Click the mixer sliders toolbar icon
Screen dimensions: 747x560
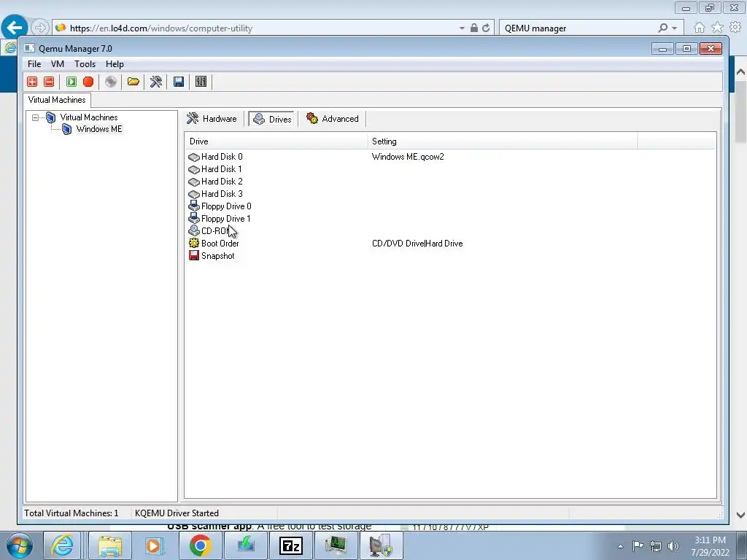coord(201,82)
